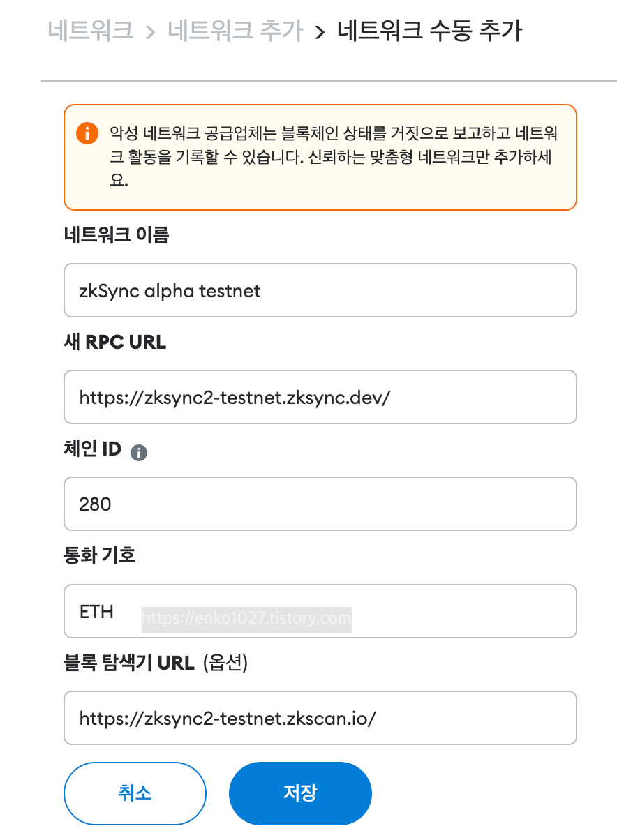Cancel with the 취소 button

[x=135, y=793]
